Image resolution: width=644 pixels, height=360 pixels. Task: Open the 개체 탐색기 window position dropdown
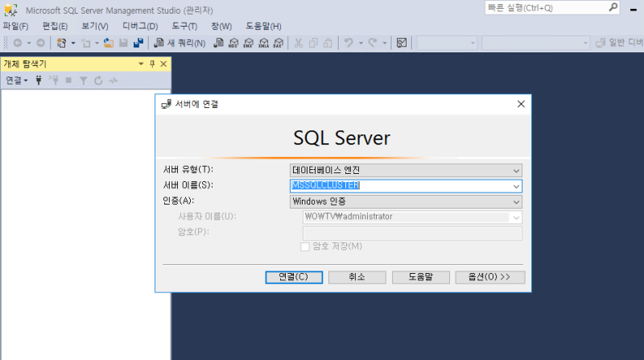click(x=141, y=64)
